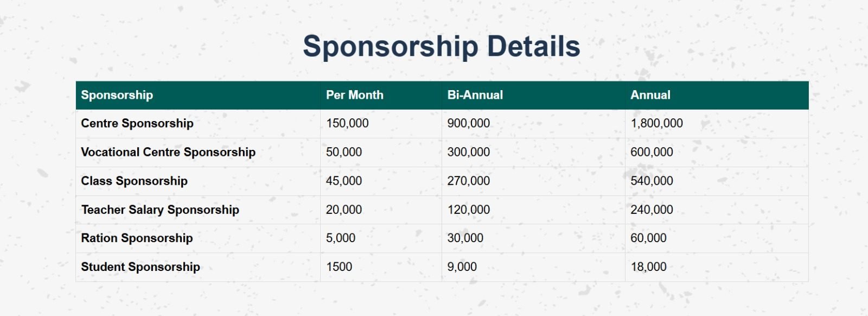Select the 18,000 annual amount
Image resolution: width=868 pixels, height=316 pixels.
pos(648,267)
